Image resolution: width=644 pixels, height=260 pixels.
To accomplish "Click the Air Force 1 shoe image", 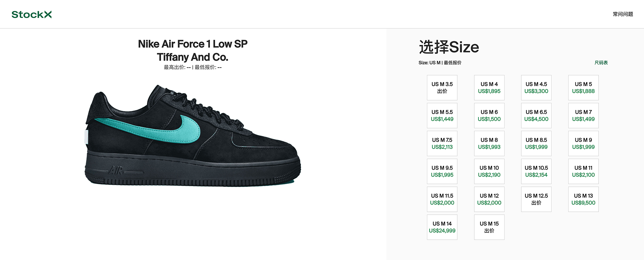I will (193, 135).
